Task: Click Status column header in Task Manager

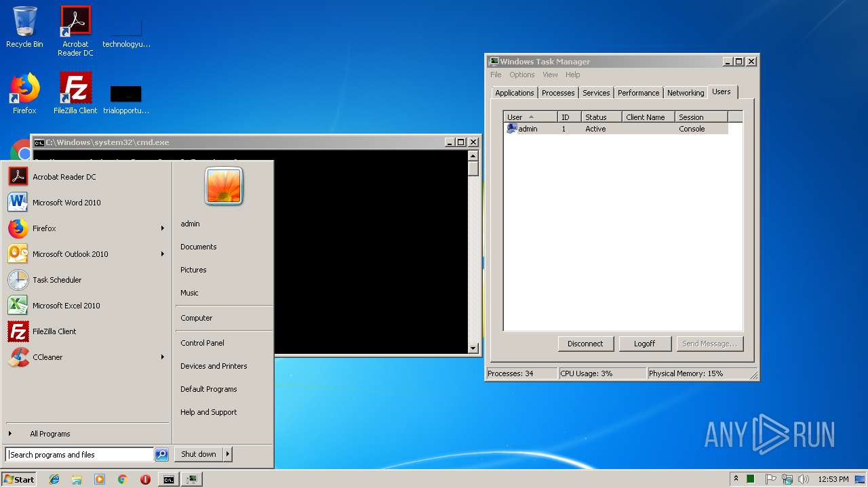Action: (601, 117)
